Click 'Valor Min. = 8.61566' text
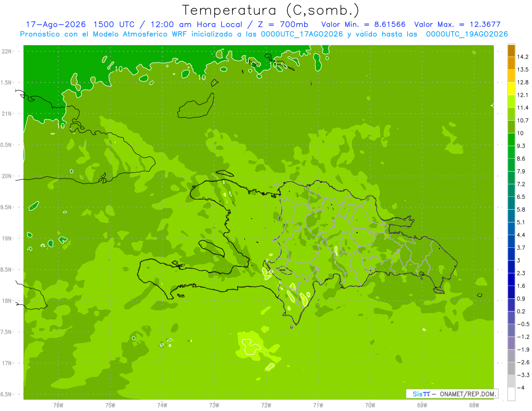 [363, 24]
